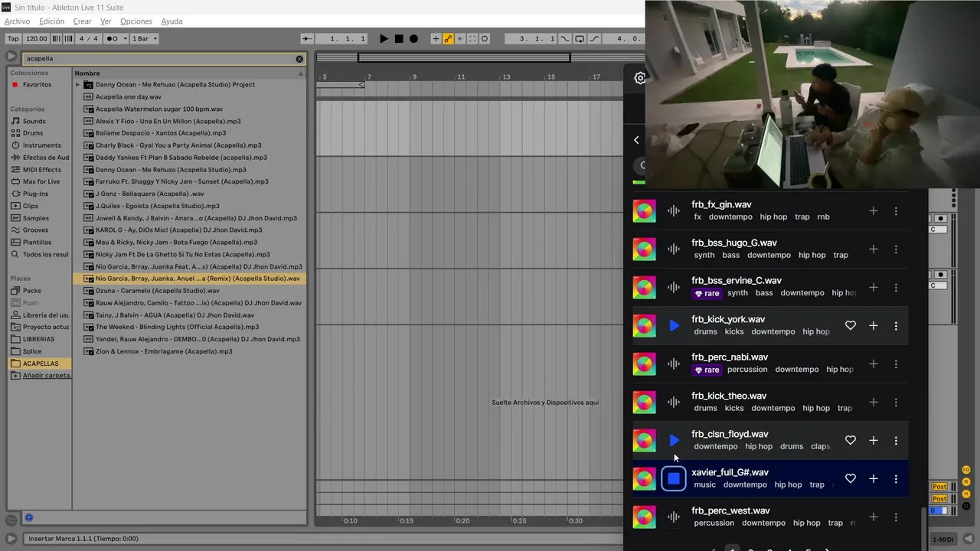Like xavier_full_G#.wav with heart icon
The width and height of the screenshot is (980, 551).
tap(850, 479)
